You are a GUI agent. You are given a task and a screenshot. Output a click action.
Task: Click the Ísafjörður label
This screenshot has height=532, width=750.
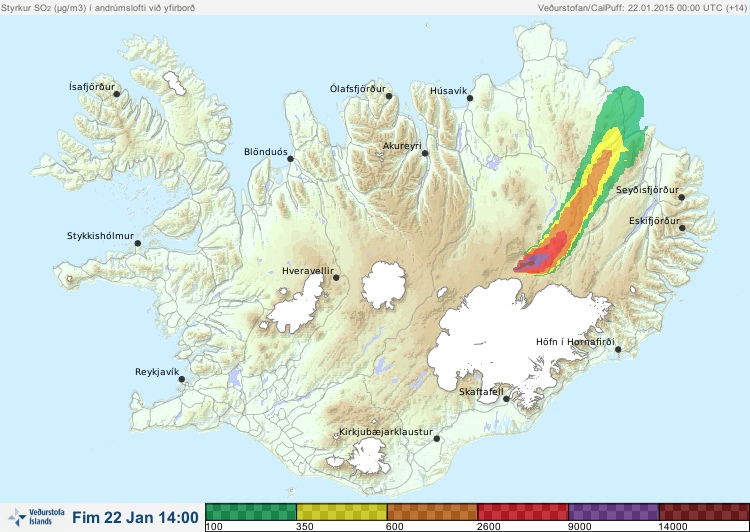click(x=92, y=87)
